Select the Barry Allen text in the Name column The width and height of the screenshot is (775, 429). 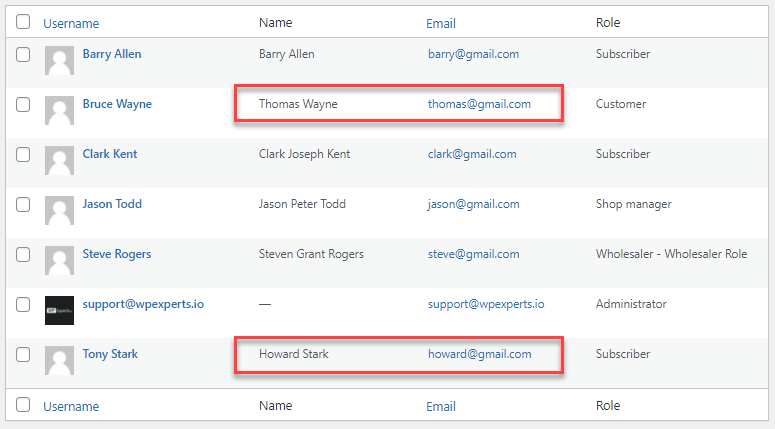point(287,54)
